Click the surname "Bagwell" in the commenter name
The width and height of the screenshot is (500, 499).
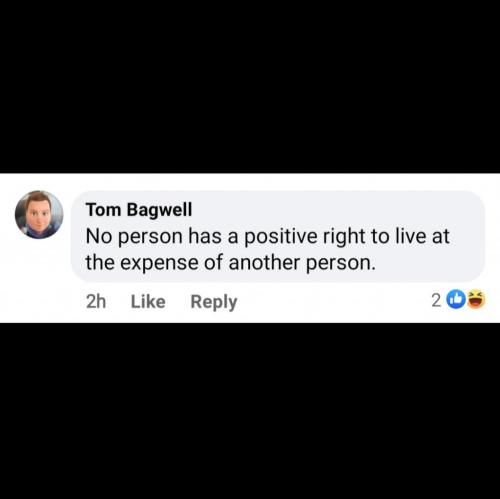coord(160,210)
